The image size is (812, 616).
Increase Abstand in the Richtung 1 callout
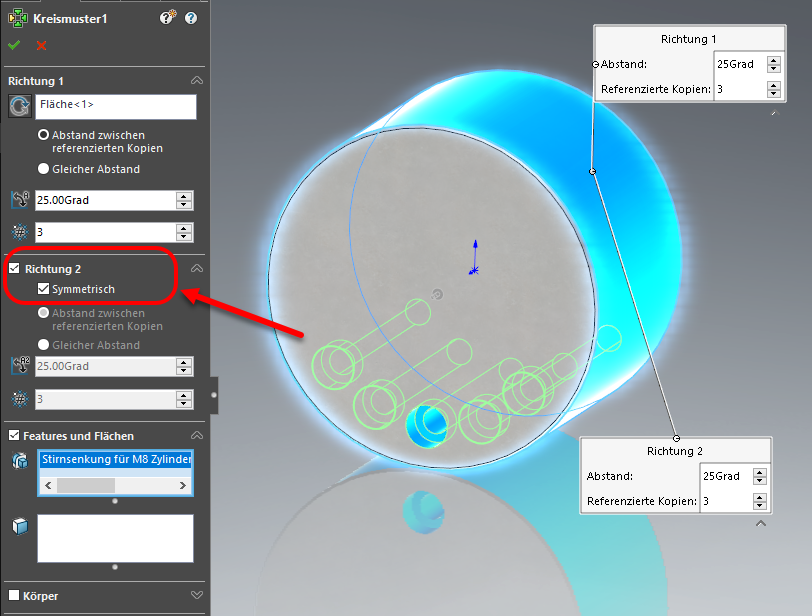(x=774, y=60)
